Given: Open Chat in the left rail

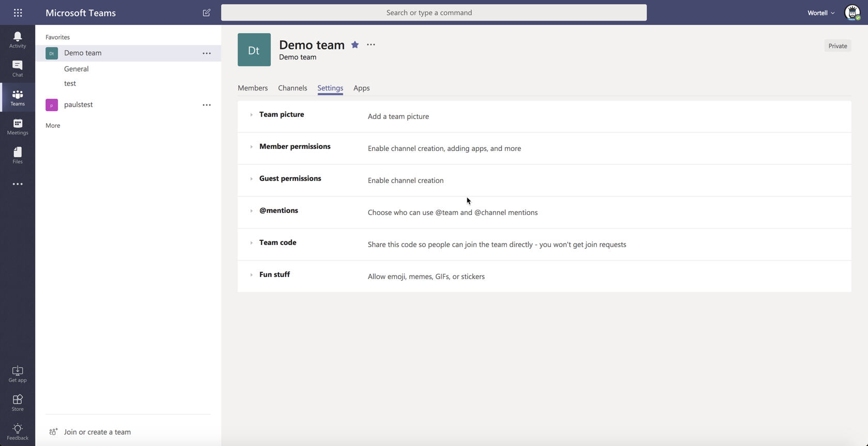Looking at the screenshot, I should pyautogui.click(x=18, y=68).
